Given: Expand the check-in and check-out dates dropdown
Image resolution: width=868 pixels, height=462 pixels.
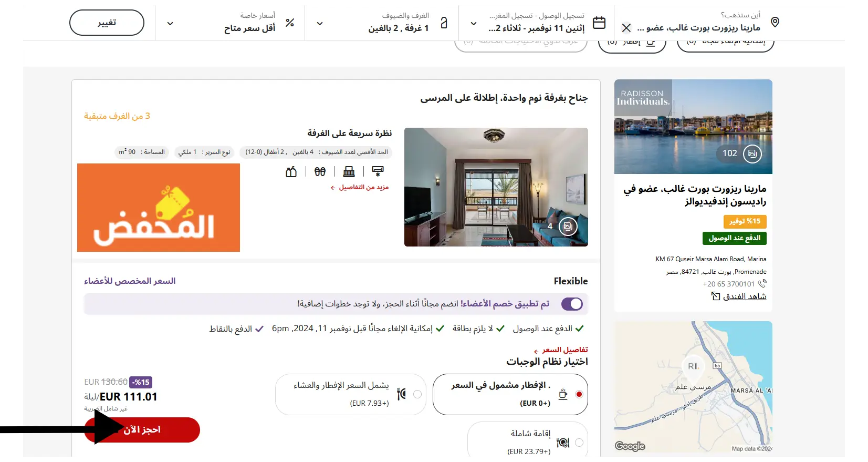Looking at the screenshot, I should point(474,24).
